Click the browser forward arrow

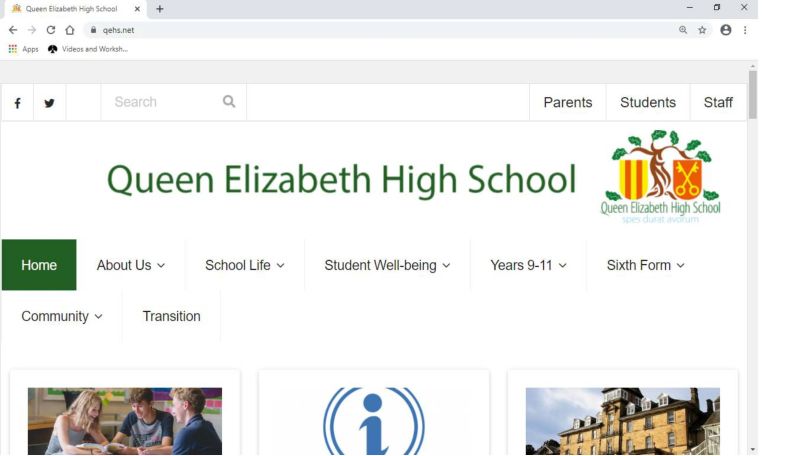pos(32,30)
